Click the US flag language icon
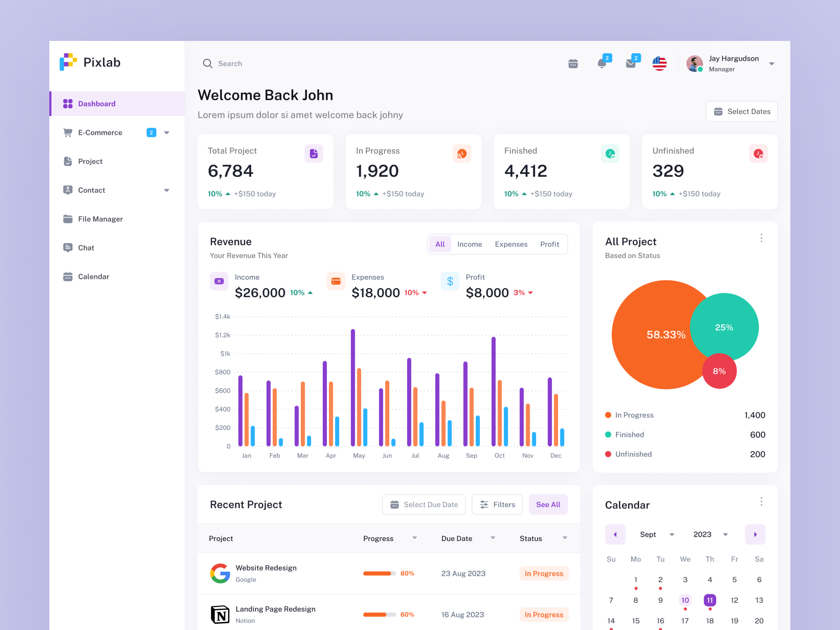This screenshot has width=840, height=630. tap(660, 64)
